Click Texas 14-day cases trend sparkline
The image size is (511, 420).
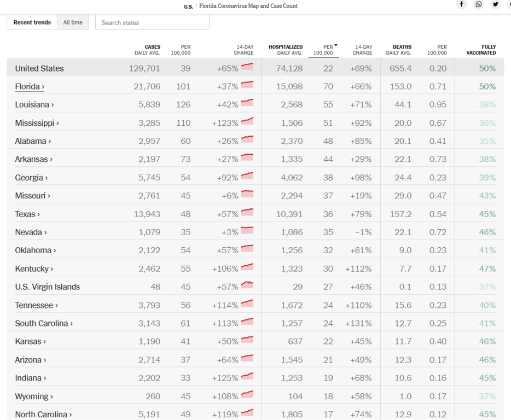click(247, 213)
